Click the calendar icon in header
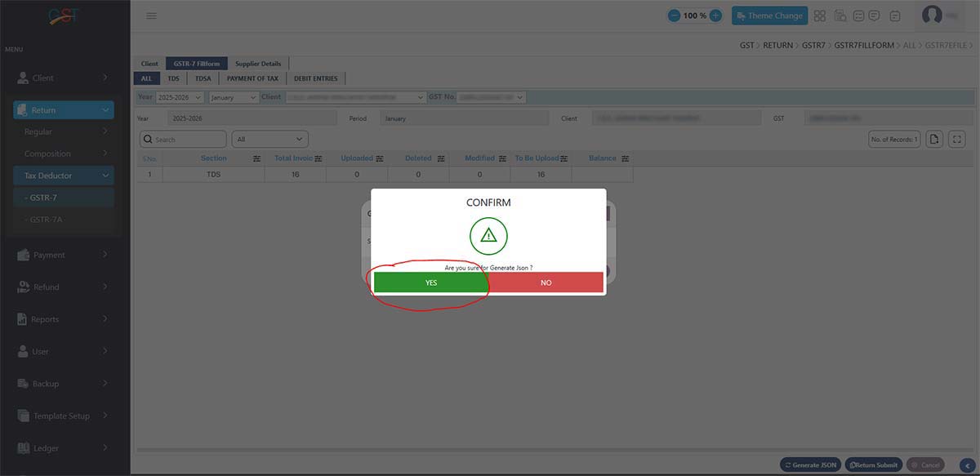The height and width of the screenshot is (476, 980). (895, 16)
